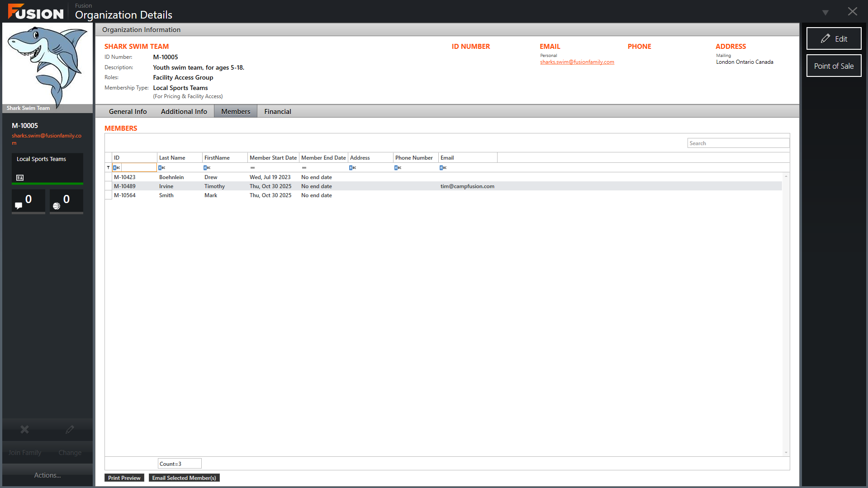The width and height of the screenshot is (868, 488).
Task: Click the Last Name filter condition icon
Action: coord(162,168)
